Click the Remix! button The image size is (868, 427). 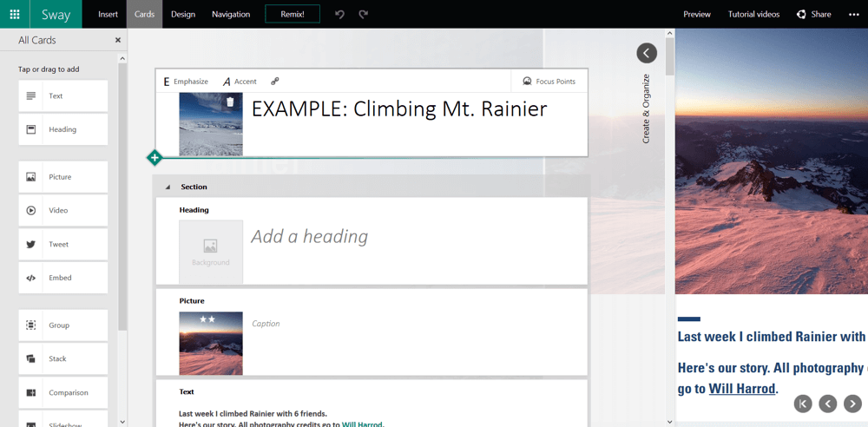[x=293, y=14]
